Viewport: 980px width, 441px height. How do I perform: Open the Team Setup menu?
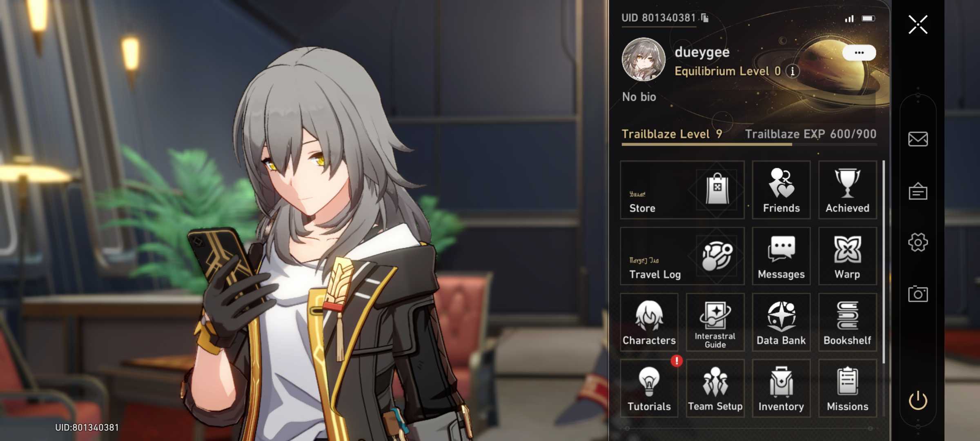coord(715,388)
